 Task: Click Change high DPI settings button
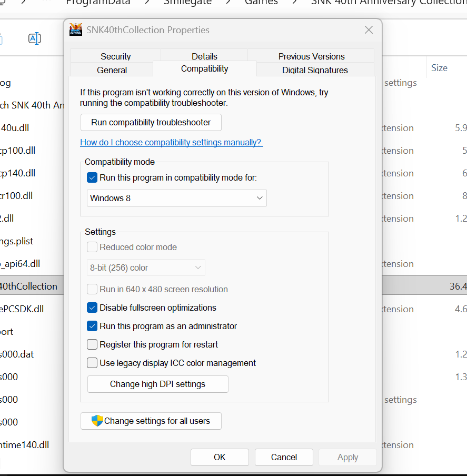[x=157, y=384]
